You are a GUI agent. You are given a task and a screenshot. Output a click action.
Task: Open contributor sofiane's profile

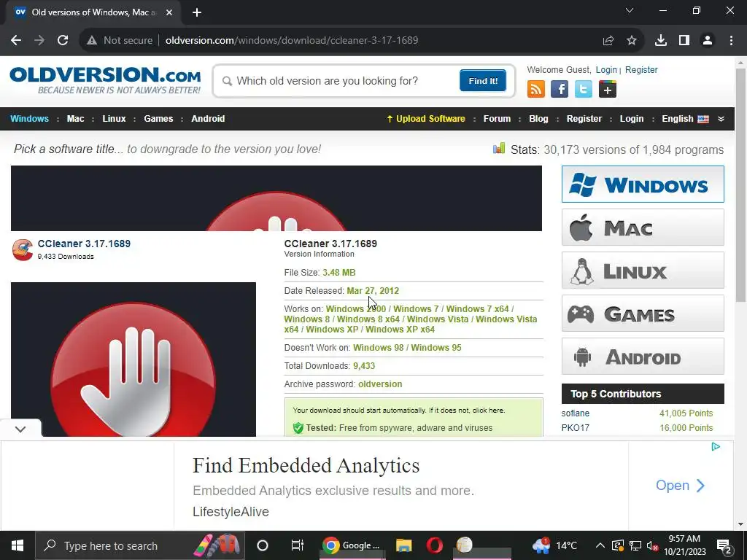tap(576, 413)
